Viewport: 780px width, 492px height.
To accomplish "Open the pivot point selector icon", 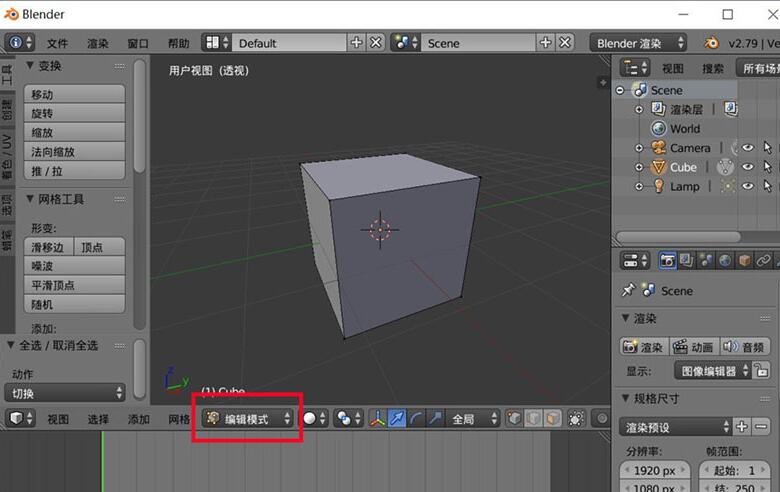I will click(348, 419).
